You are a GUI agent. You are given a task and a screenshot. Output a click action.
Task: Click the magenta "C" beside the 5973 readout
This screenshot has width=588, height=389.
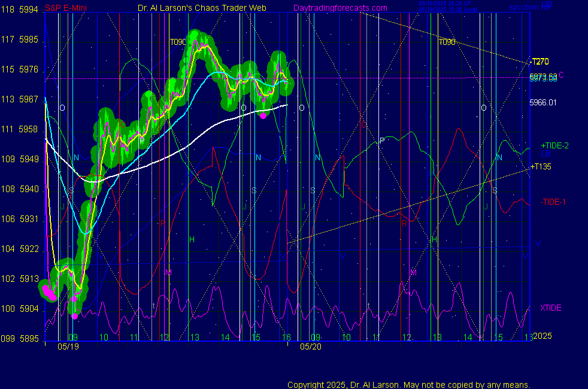click(x=561, y=75)
